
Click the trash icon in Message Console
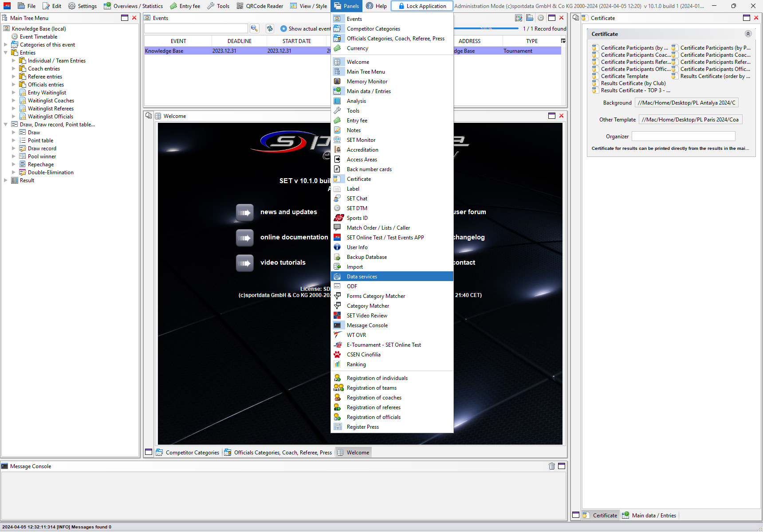click(552, 466)
